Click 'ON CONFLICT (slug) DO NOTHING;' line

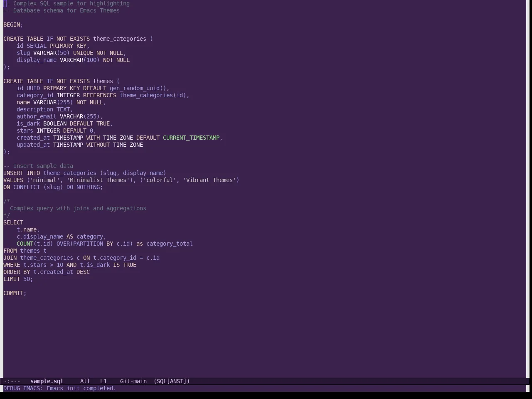click(x=53, y=187)
